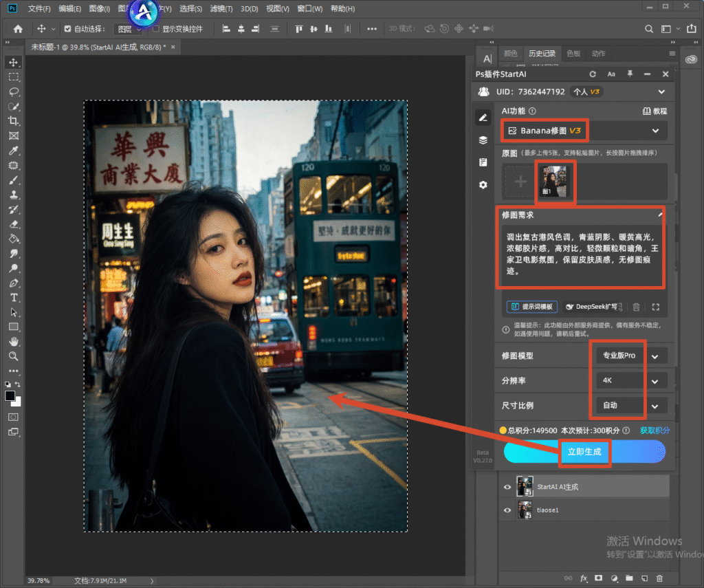Select the Move tool
The width and height of the screenshot is (704, 588).
click(x=14, y=63)
